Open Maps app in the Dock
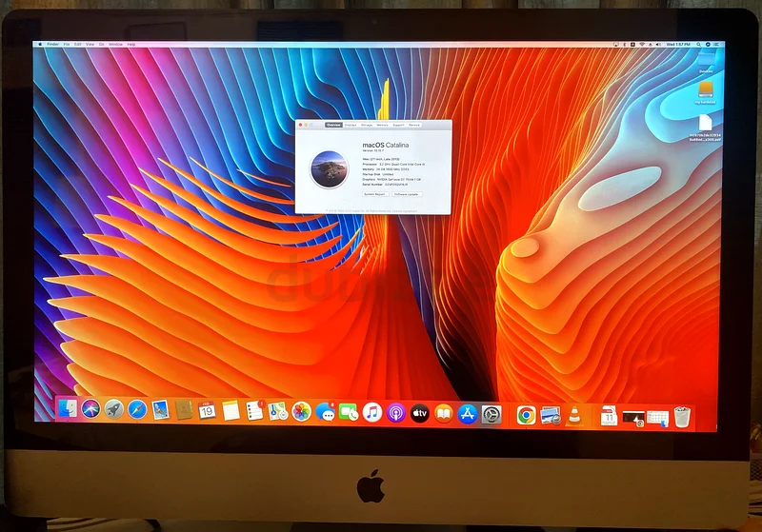 pyautogui.click(x=278, y=412)
